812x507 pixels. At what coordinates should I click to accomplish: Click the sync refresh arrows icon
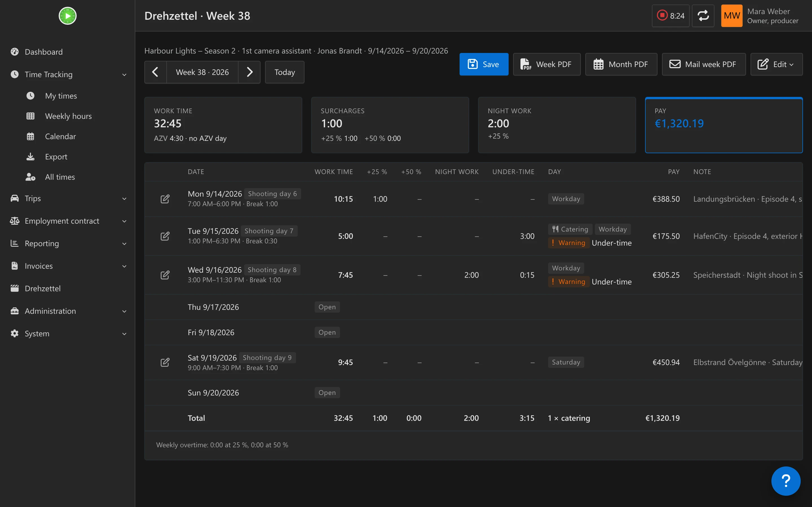(703, 16)
